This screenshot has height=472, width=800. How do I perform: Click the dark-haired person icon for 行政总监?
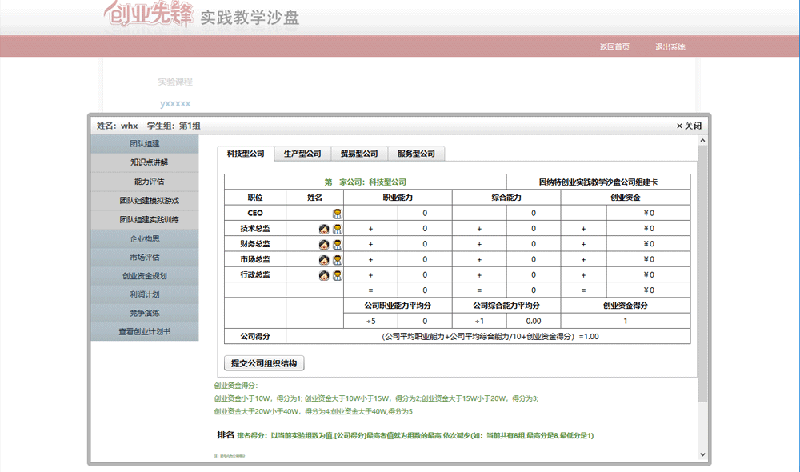click(x=324, y=275)
